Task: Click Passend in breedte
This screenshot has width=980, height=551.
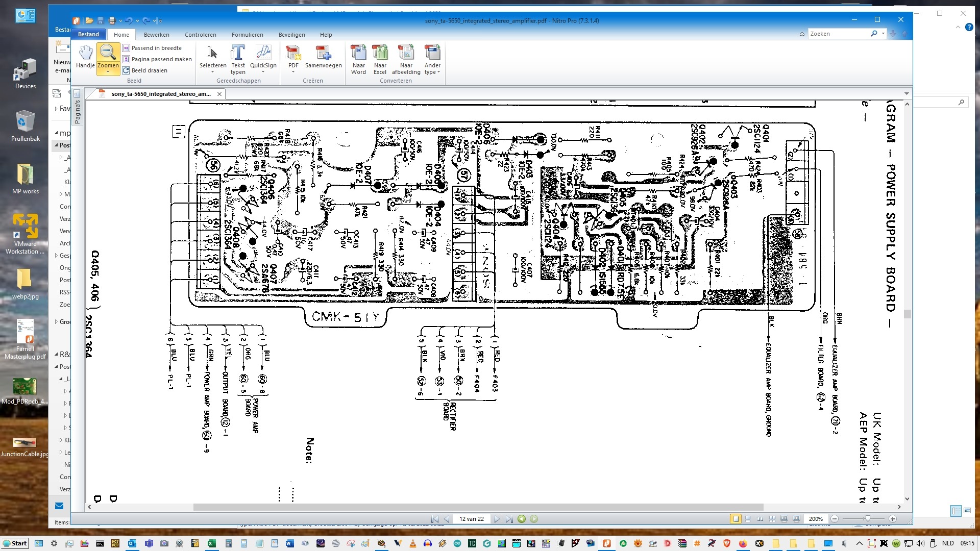Action: point(152,48)
